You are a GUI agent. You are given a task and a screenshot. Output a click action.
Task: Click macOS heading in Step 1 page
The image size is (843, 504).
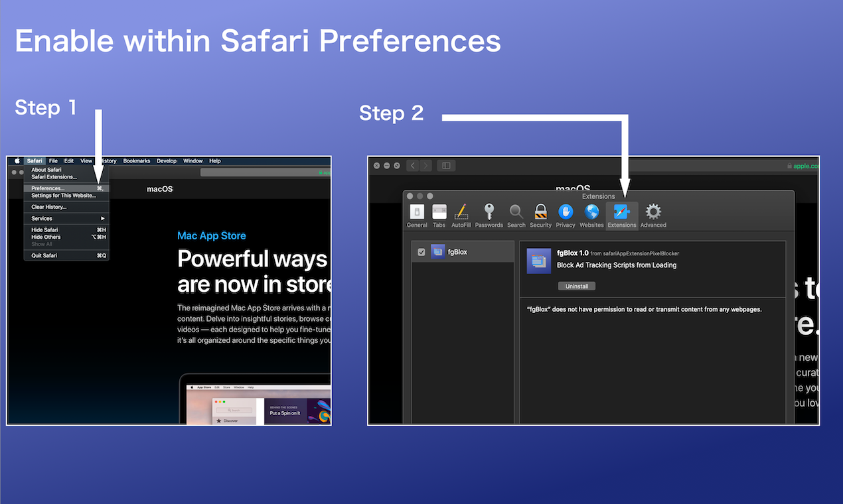click(160, 189)
